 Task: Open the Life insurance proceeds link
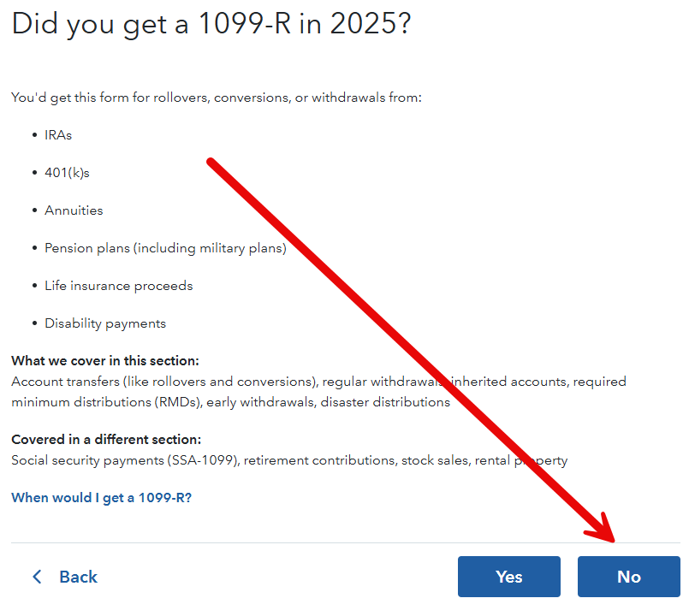click(118, 285)
